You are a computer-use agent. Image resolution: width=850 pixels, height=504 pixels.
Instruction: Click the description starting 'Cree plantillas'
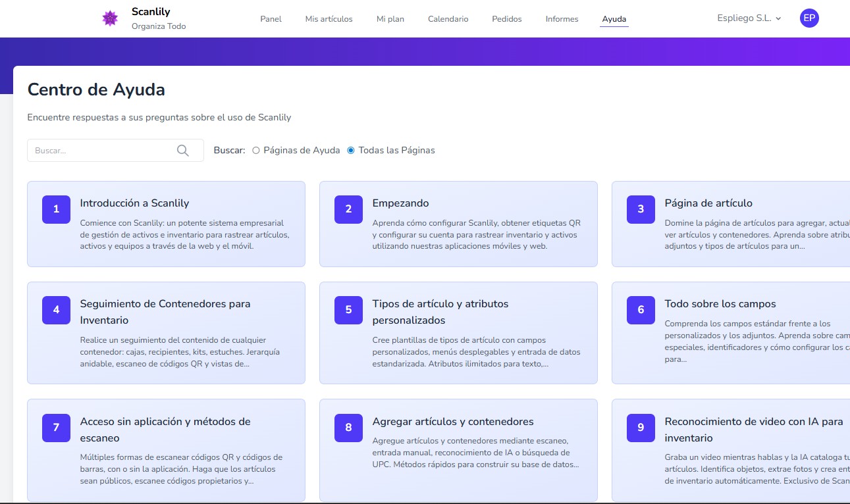[x=477, y=352]
